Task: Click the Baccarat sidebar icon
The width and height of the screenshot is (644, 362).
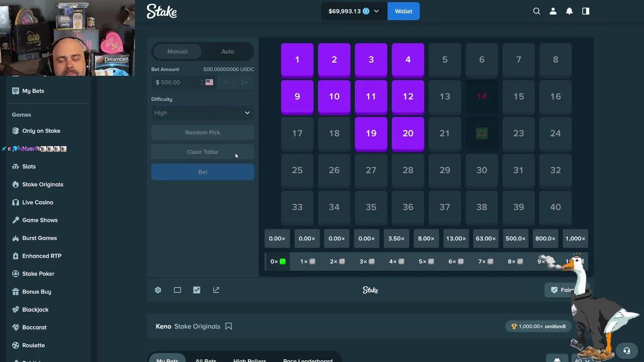Action: (16, 327)
